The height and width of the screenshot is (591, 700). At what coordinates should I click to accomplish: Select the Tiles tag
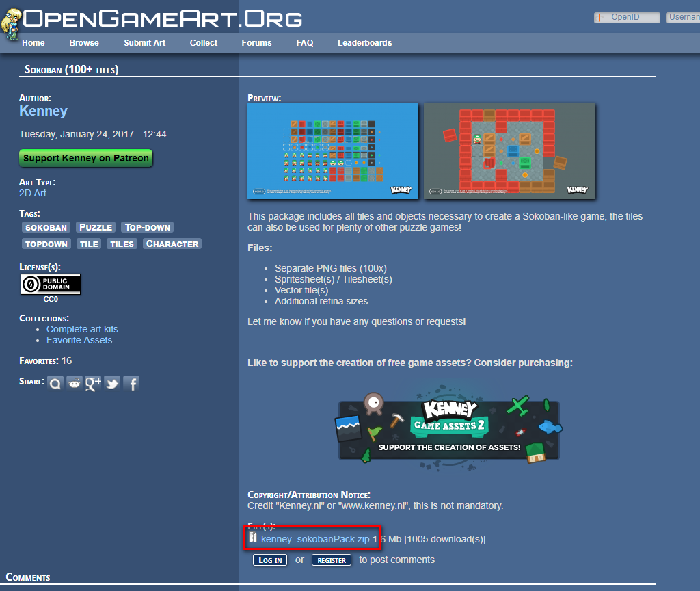(122, 244)
